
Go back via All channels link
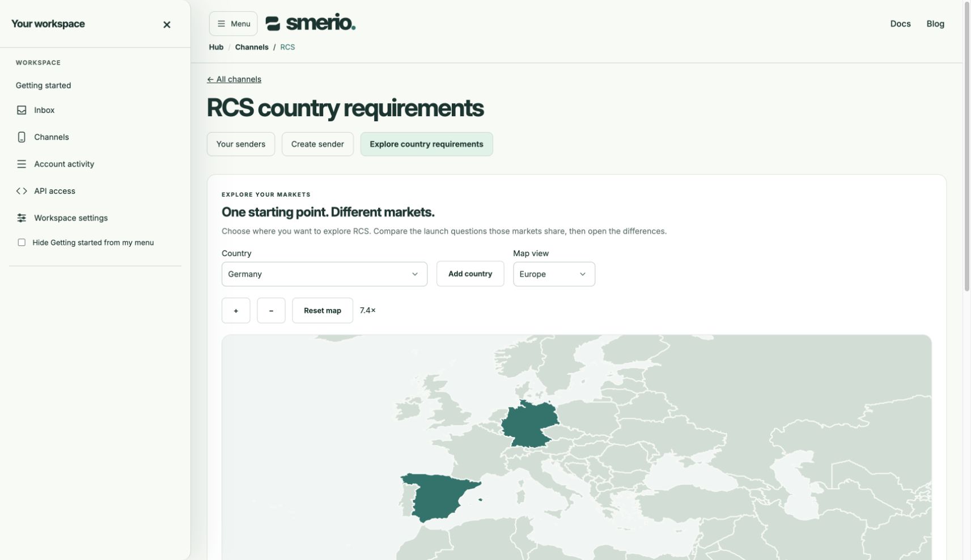(x=234, y=79)
